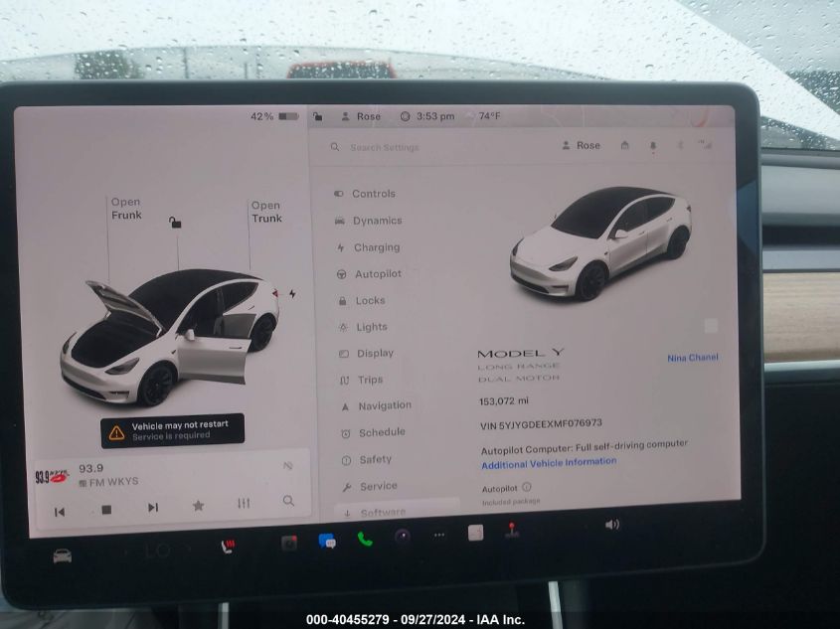Open the notifications bell icon
The width and height of the screenshot is (840, 629).
(x=653, y=146)
